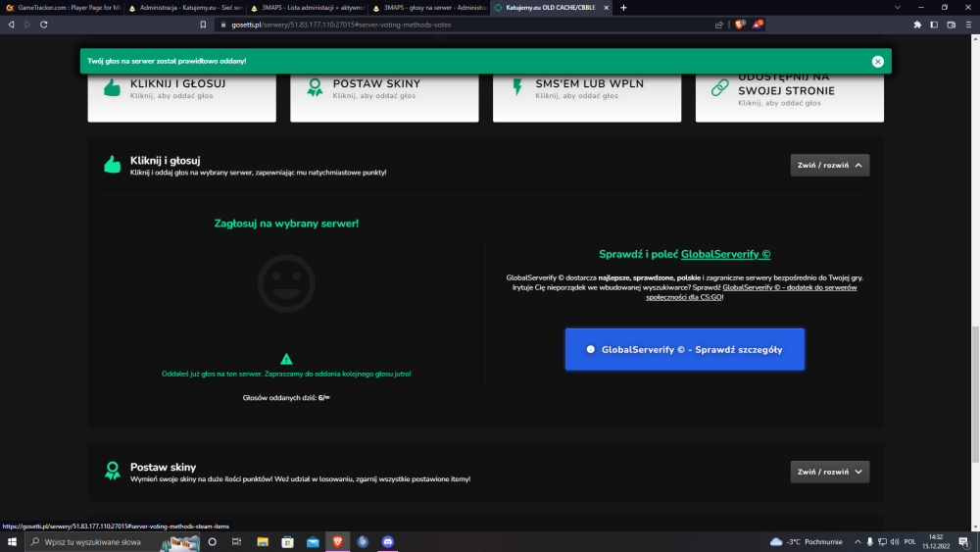Close the green vote success notification
The height and width of the screenshot is (552, 980).
[x=877, y=61]
